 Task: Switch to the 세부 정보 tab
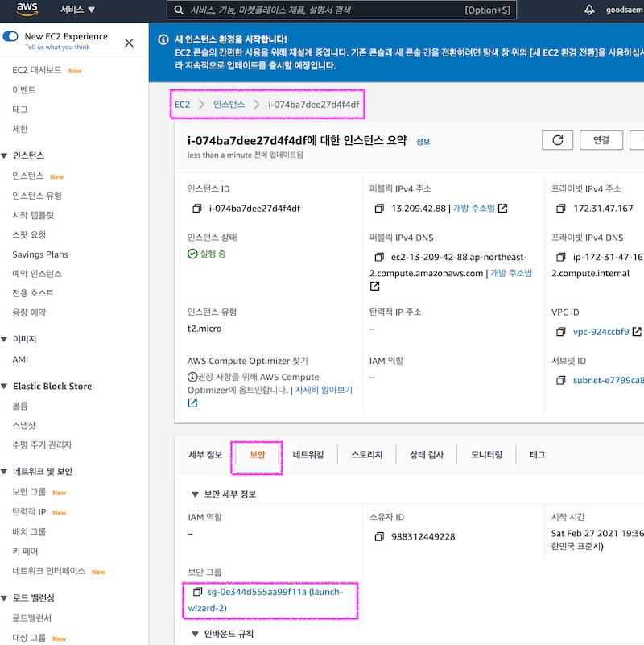point(205,455)
